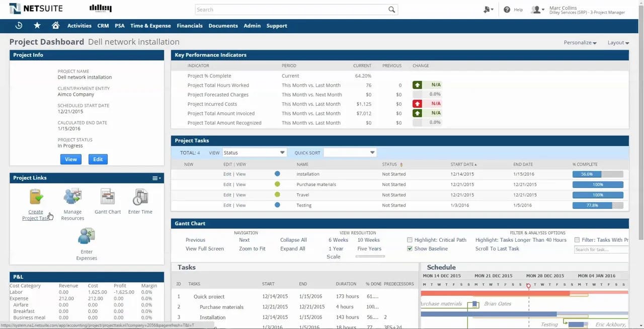The width and height of the screenshot is (644, 329).
Task: Open the Activities menu
Action: [x=79, y=26]
